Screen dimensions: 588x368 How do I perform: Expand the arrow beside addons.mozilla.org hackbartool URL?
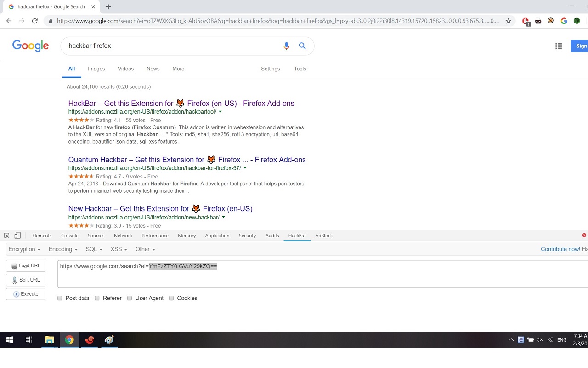coord(220,112)
